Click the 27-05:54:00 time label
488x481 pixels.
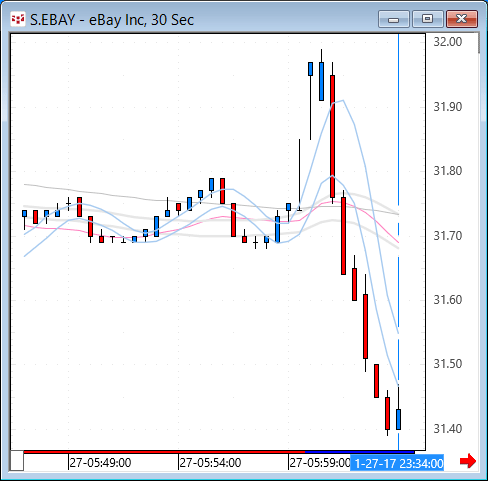point(210,463)
